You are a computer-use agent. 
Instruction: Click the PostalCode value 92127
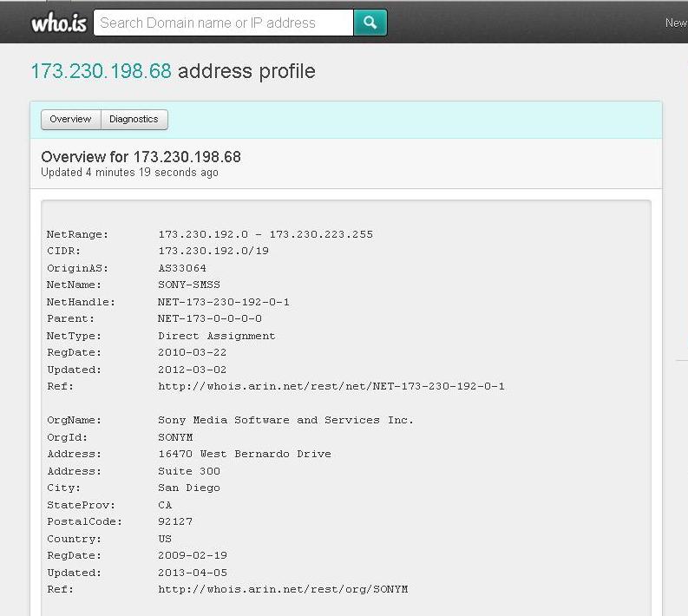click(175, 521)
